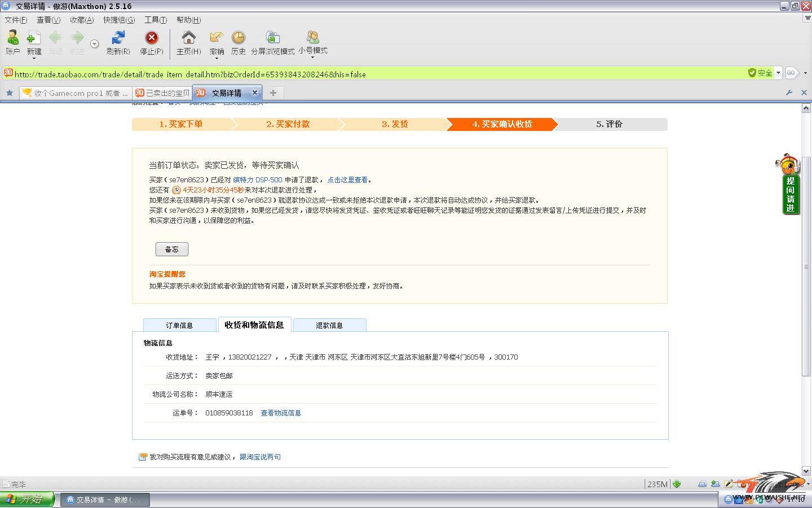Click the favorites star beside the tabs
The height and width of the screenshot is (508, 812).
coord(9,93)
